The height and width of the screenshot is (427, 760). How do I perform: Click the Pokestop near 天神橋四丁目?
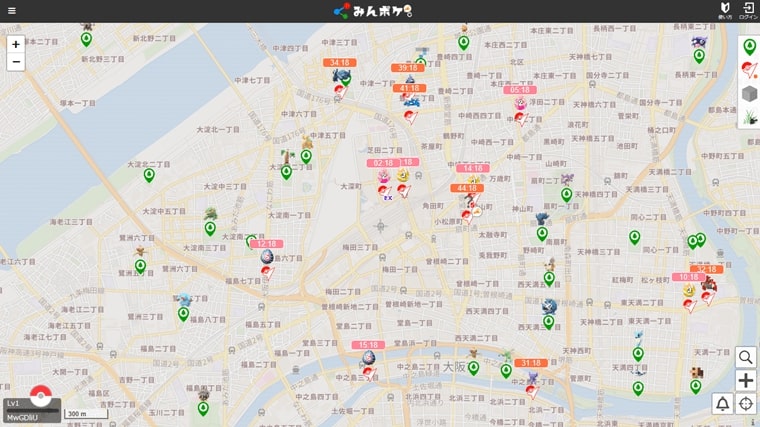tap(567, 195)
